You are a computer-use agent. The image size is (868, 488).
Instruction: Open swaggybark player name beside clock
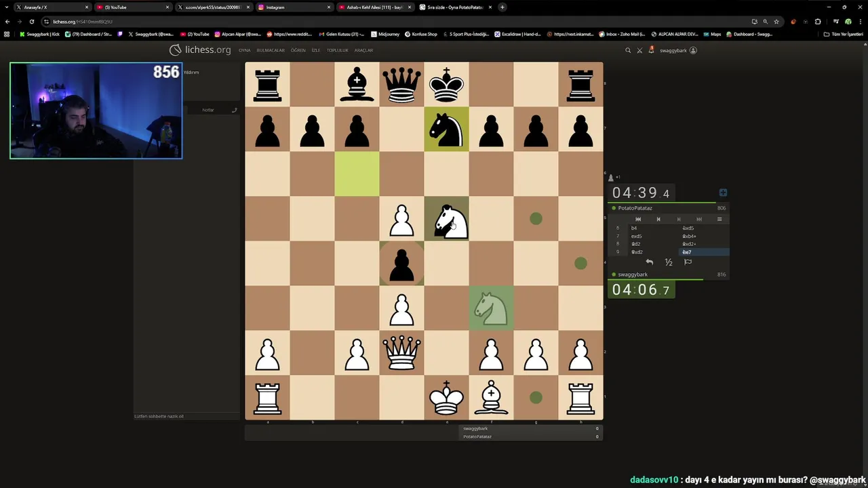pyautogui.click(x=633, y=274)
